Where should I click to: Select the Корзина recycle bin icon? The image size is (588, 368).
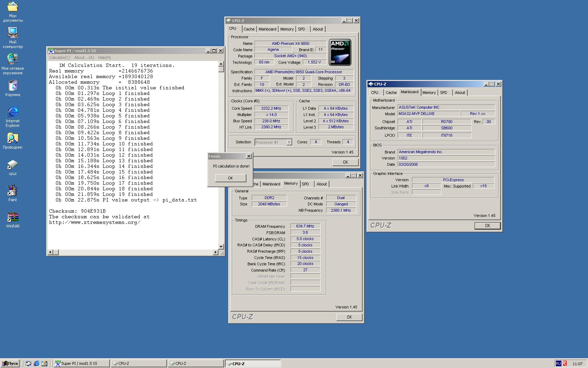pos(13,88)
